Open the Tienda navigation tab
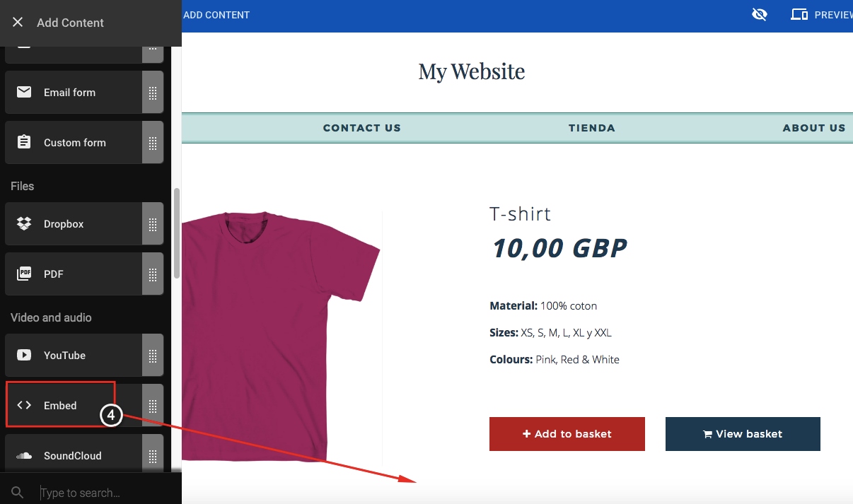This screenshot has height=504, width=853. tap(592, 128)
